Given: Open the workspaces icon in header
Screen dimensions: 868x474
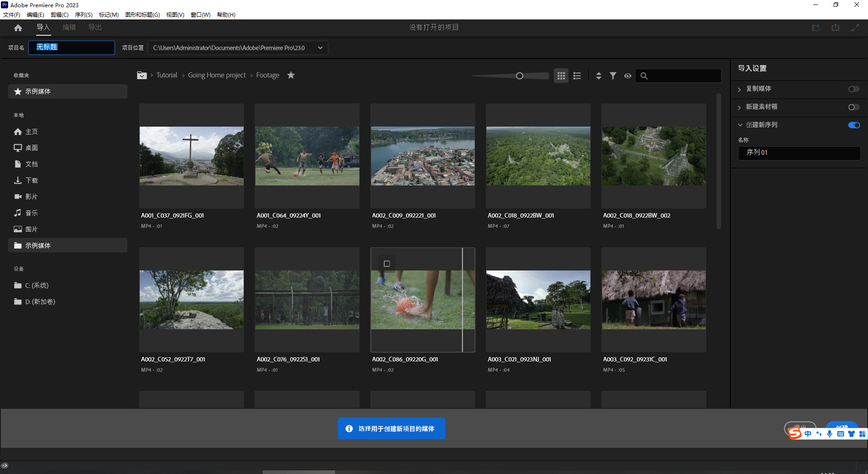Looking at the screenshot, I should click(x=816, y=28).
